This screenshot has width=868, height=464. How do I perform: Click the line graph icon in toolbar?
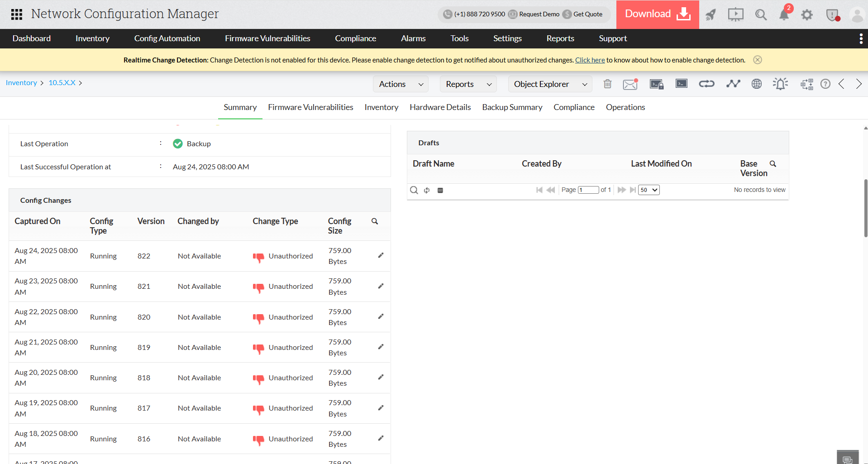[x=733, y=84]
